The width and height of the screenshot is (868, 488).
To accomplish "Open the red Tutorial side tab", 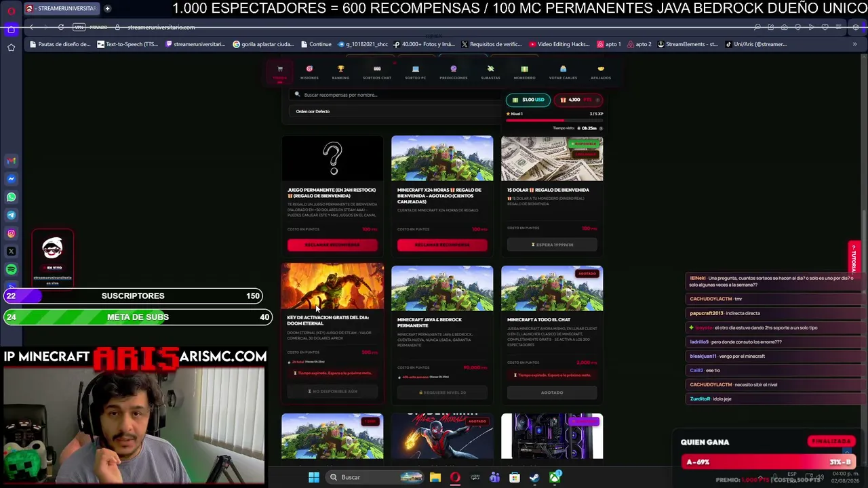I will pos(854,258).
